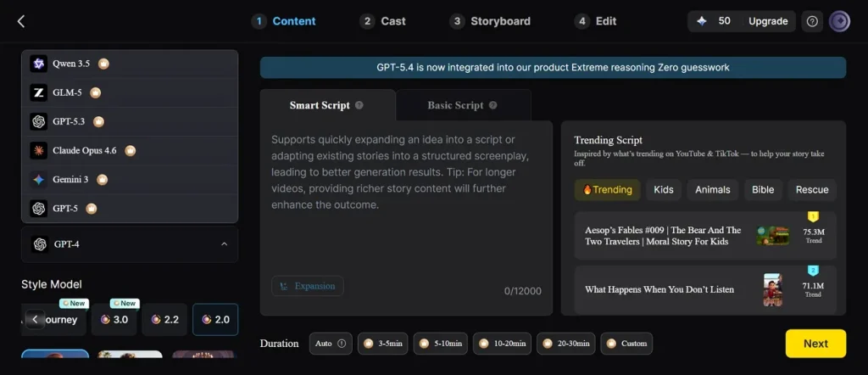Open the GPT-5.4 announcement banner
Image resolution: width=868 pixels, height=375 pixels.
tap(553, 68)
